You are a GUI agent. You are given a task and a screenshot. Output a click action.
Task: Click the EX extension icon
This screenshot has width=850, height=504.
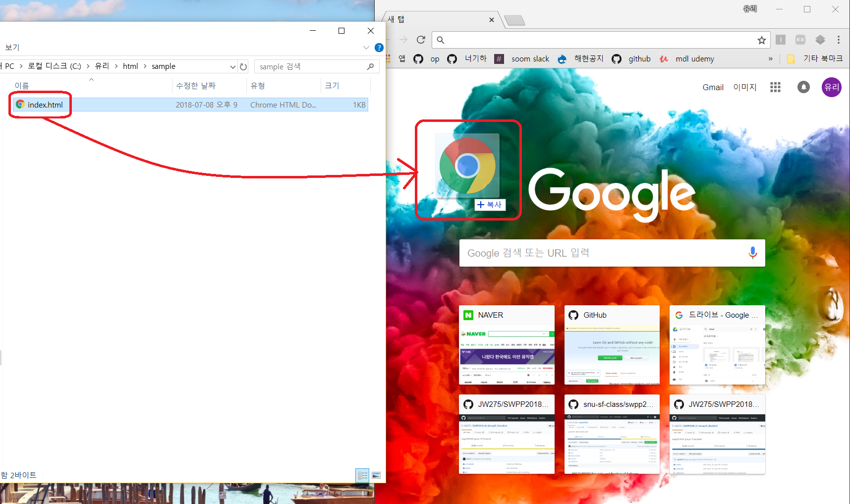pos(800,40)
